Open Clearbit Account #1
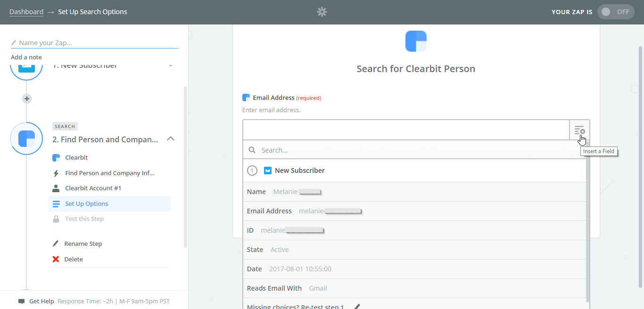This screenshot has width=644, height=309. click(109, 188)
